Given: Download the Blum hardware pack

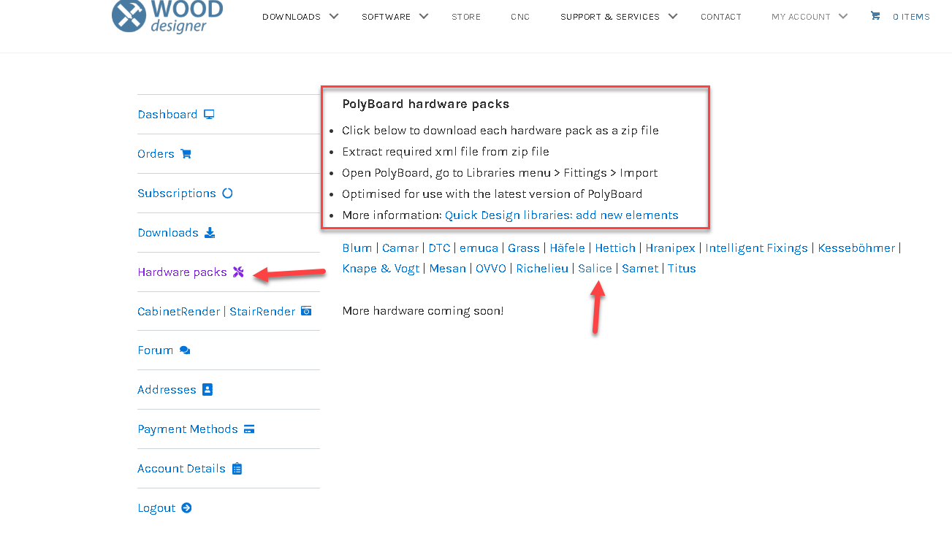Looking at the screenshot, I should (357, 248).
